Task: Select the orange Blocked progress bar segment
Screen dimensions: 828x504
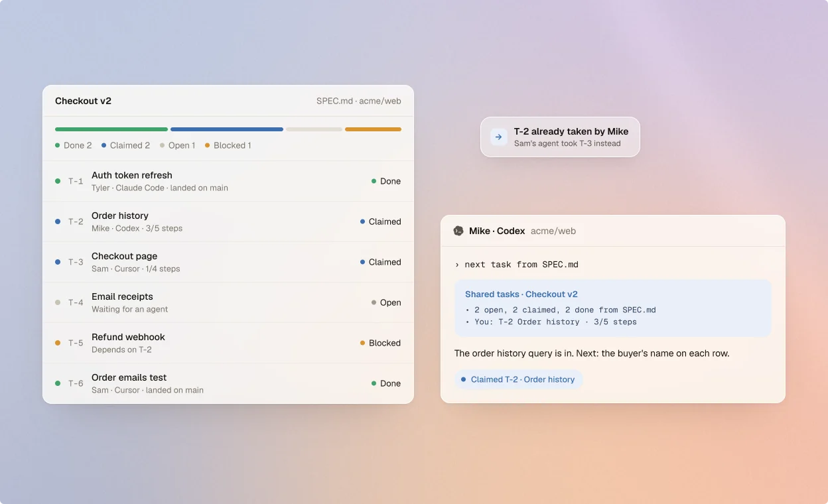Action: [373, 129]
